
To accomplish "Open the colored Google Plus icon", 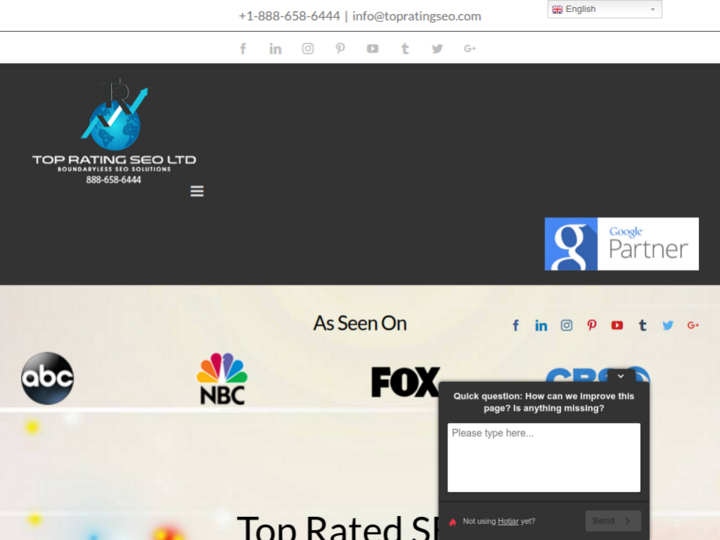I will (x=693, y=325).
